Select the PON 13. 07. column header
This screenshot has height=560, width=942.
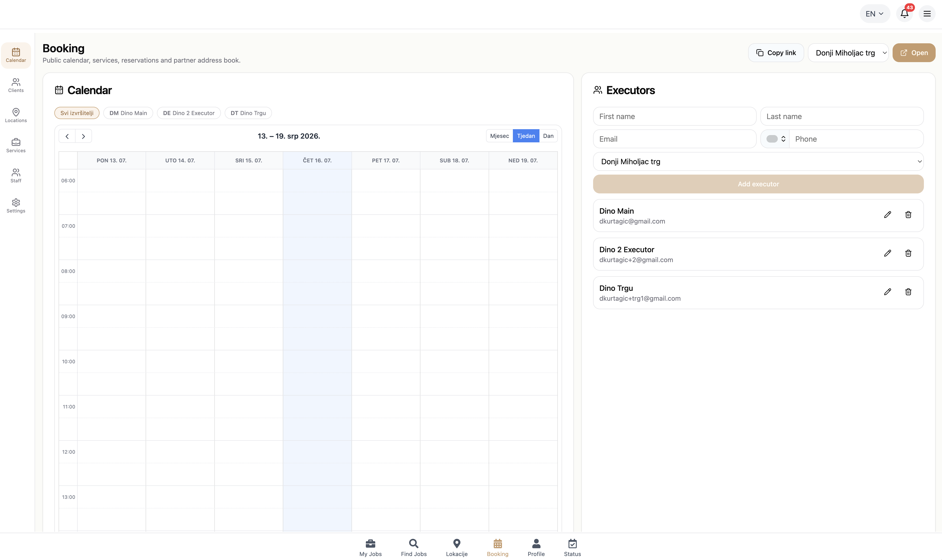point(112,161)
